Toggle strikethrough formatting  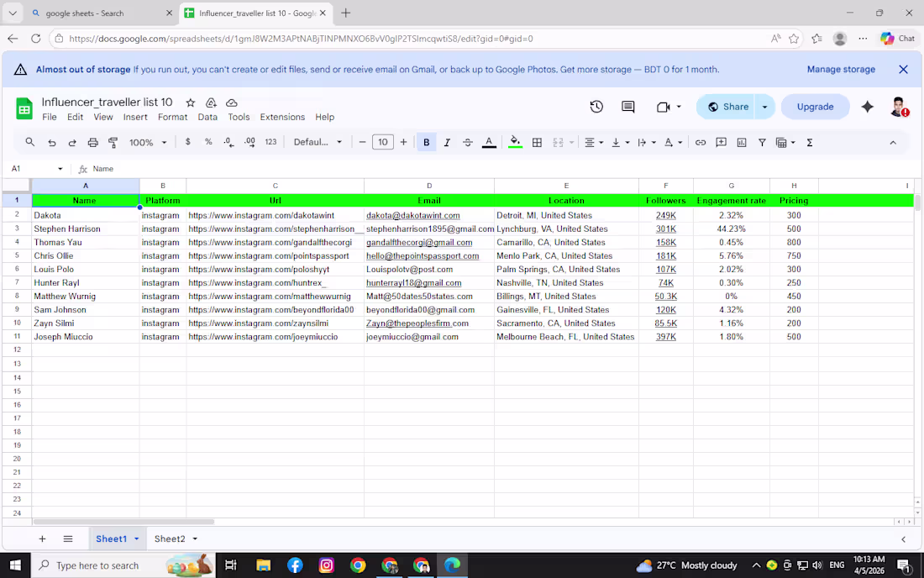(x=467, y=142)
